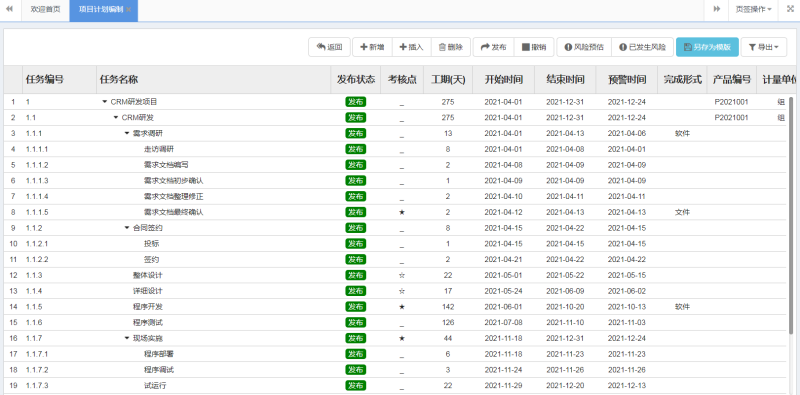Select the 程序部署 task name
This screenshot has width=800, height=395.
point(159,354)
